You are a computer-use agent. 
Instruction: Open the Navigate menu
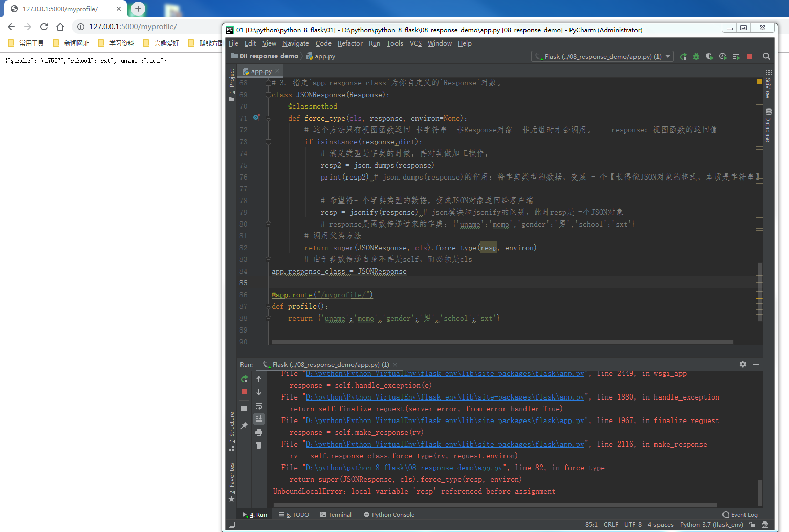(296, 43)
